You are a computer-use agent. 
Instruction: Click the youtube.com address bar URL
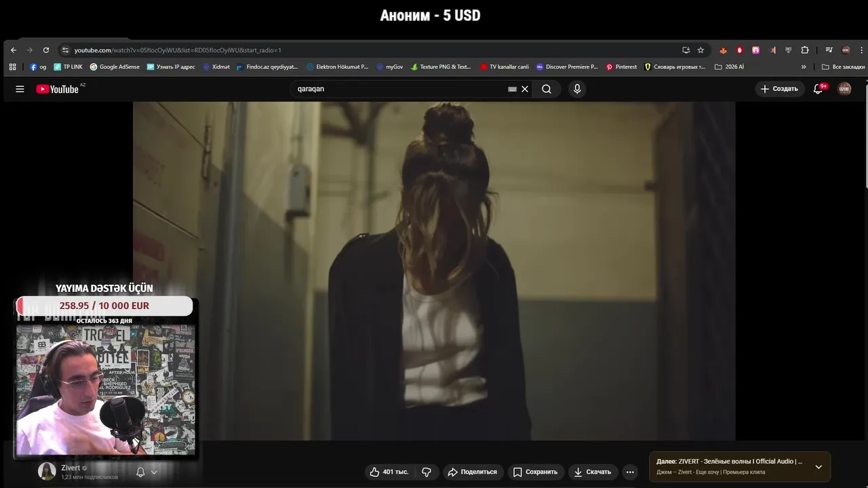pyautogui.click(x=178, y=50)
